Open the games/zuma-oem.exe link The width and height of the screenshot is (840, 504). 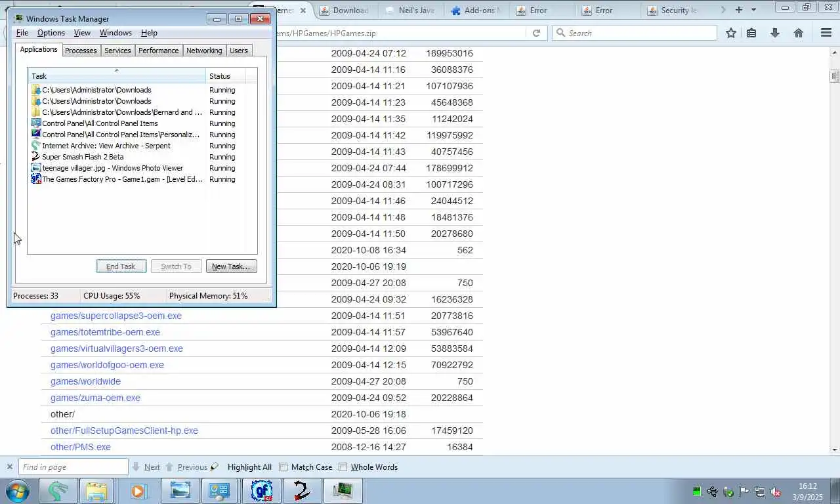[x=95, y=398]
